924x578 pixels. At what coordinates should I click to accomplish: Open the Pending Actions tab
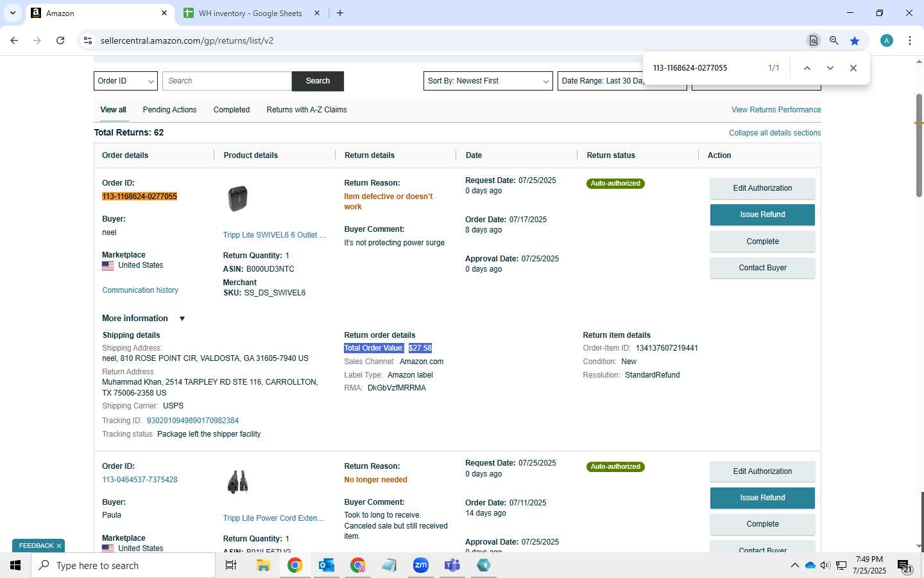(x=169, y=110)
